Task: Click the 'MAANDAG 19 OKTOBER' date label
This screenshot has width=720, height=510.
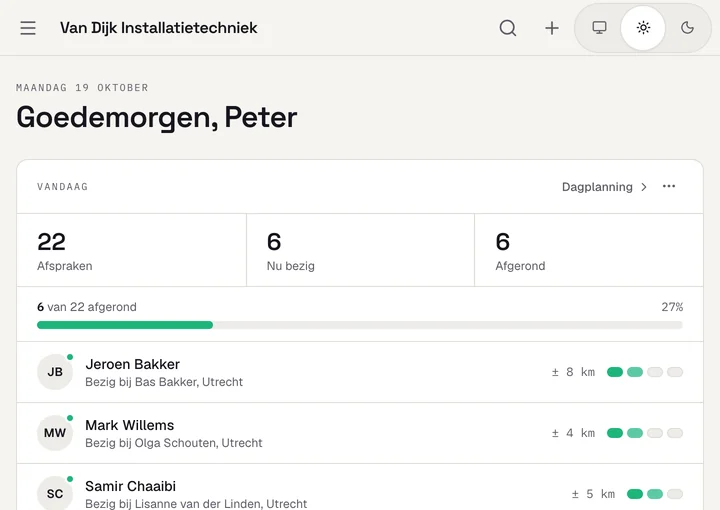Action: pyautogui.click(x=82, y=88)
